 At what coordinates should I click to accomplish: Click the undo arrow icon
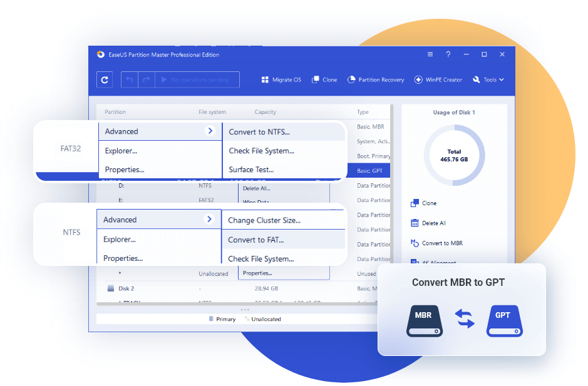tap(130, 79)
